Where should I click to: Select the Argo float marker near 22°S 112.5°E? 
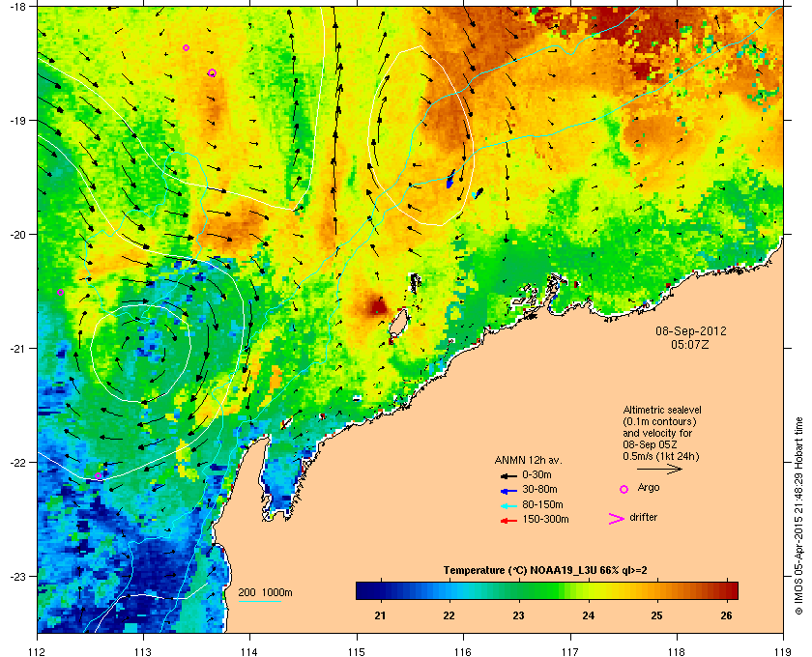pyautogui.click(x=98, y=475)
